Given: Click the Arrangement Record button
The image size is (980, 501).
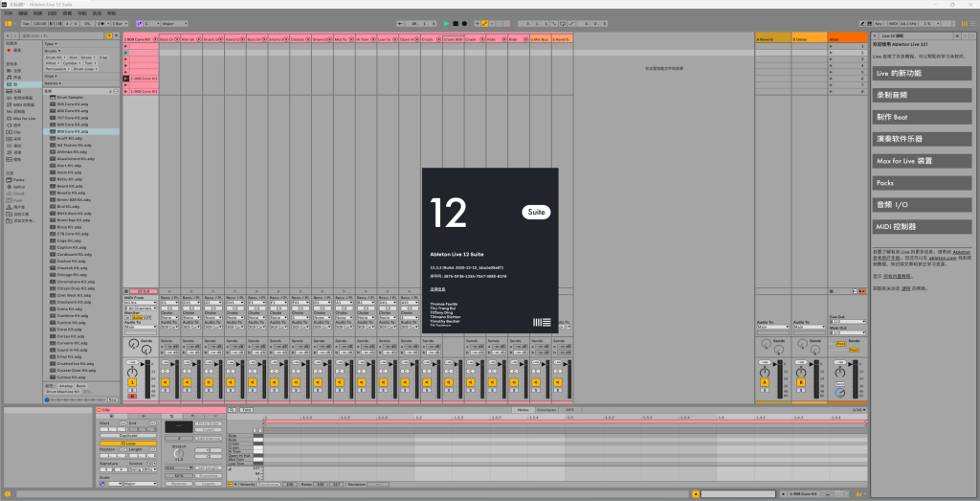Looking at the screenshot, I should (x=465, y=22).
